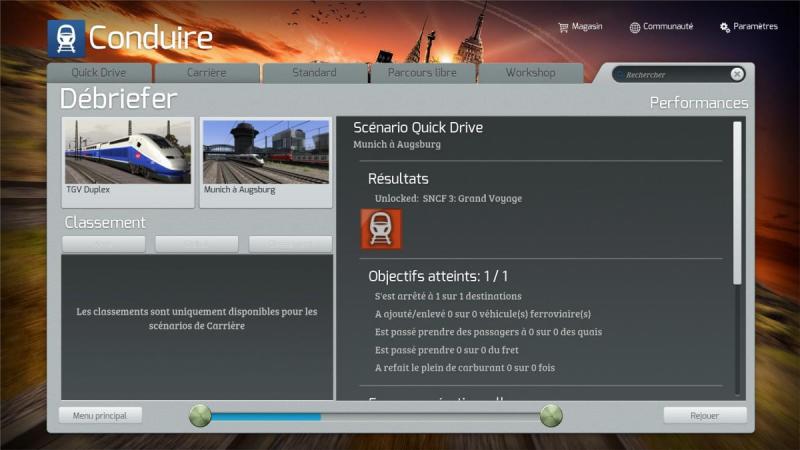
Task: Click the 'Scénario Quick Drive' title
Action: tap(418, 128)
